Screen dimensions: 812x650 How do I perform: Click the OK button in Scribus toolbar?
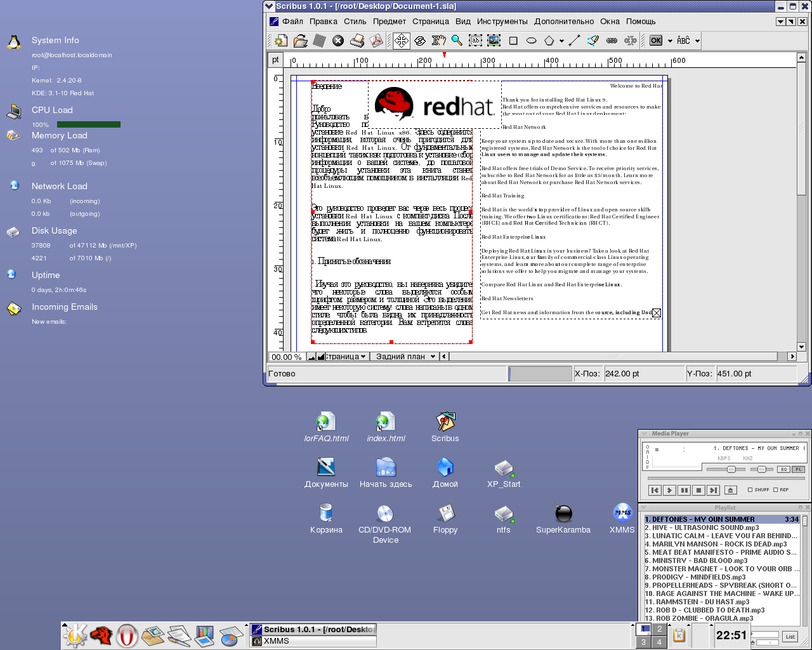pyautogui.click(x=656, y=41)
